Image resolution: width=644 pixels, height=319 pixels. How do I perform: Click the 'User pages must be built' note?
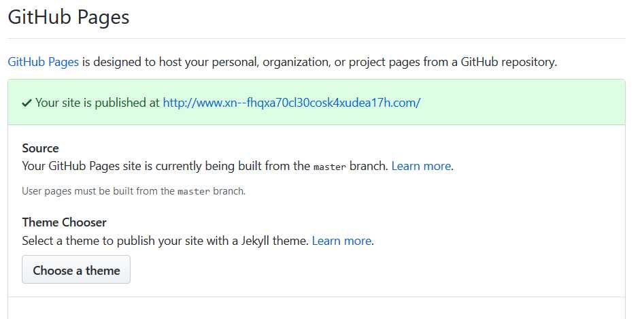tap(133, 191)
